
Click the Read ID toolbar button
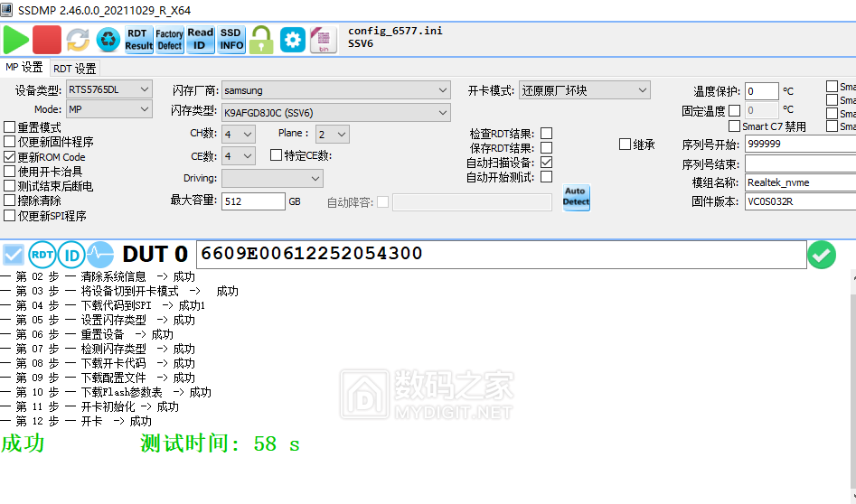point(201,39)
